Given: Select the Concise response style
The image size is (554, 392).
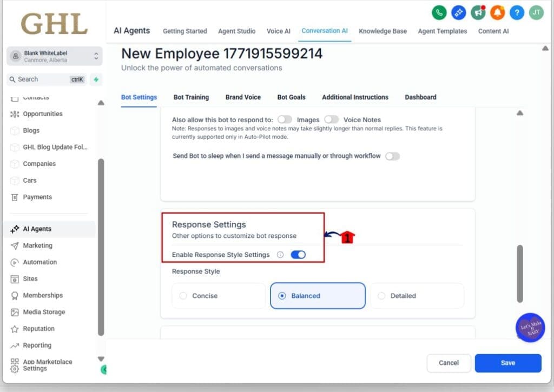Looking at the screenshot, I should pos(218,296).
